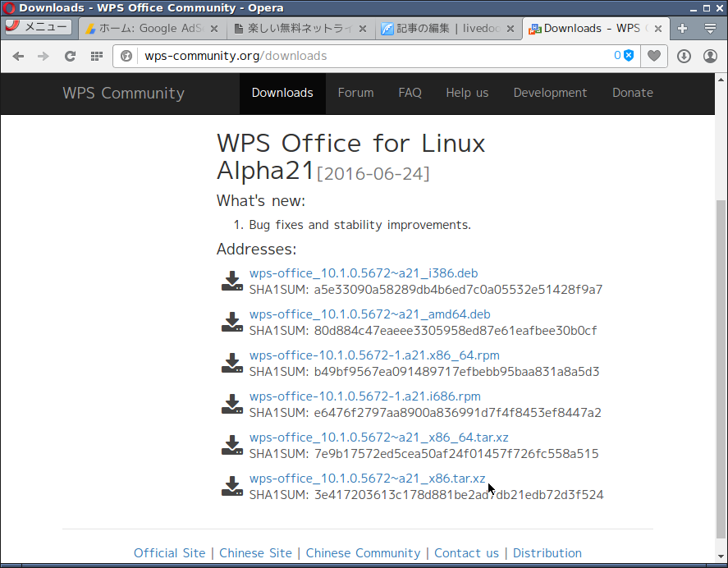Viewport: 728px width, 568px height.
Task: Close the 楽しい無料ネットライ tab
Action: coord(363,29)
